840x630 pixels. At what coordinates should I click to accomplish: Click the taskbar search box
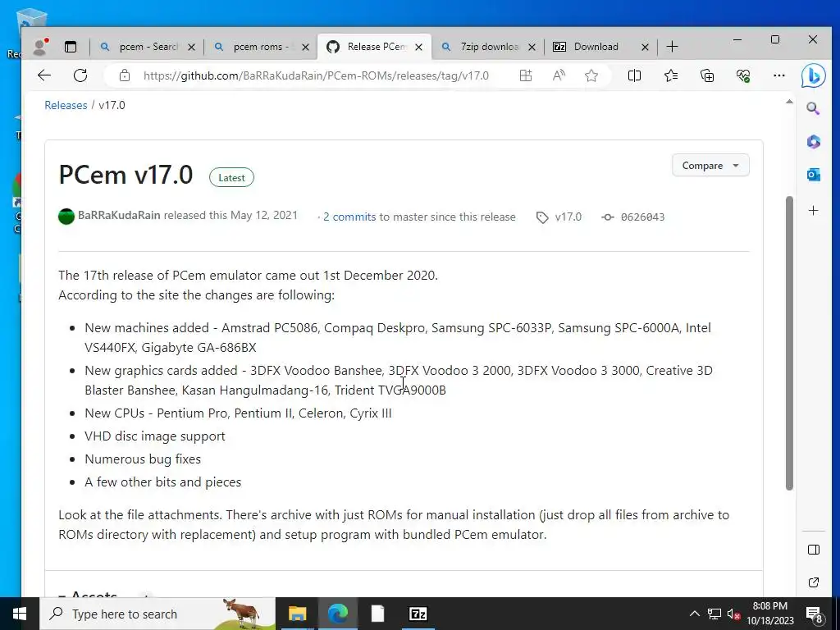click(157, 614)
